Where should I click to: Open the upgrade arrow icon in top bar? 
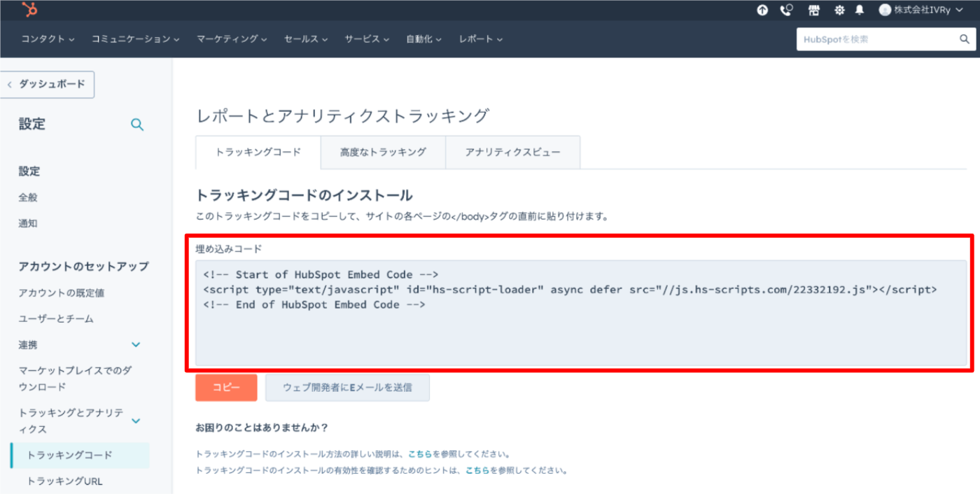pos(762,10)
